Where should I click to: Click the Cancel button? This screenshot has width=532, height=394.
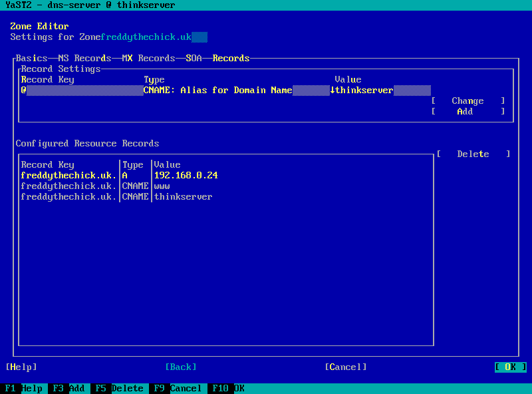pos(346,367)
